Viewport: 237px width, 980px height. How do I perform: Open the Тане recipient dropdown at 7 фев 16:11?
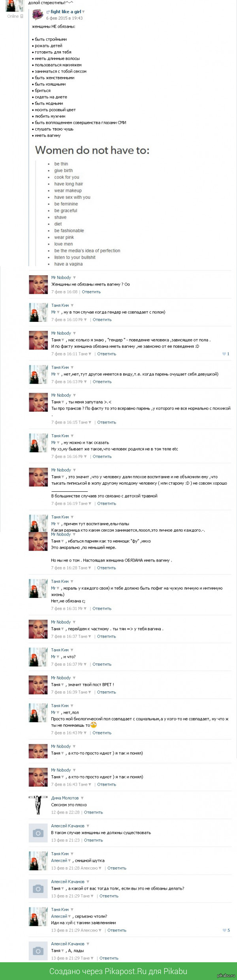pos(90,354)
